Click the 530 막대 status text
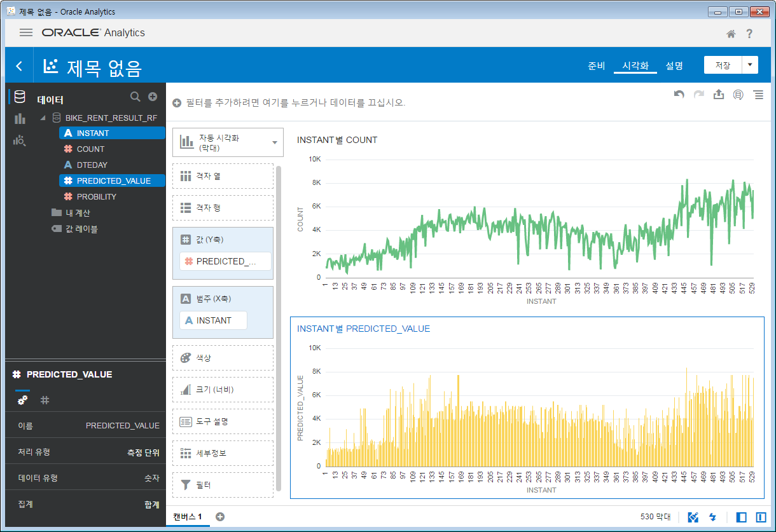The width and height of the screenshot is (776, 532). tap(655, 517)
